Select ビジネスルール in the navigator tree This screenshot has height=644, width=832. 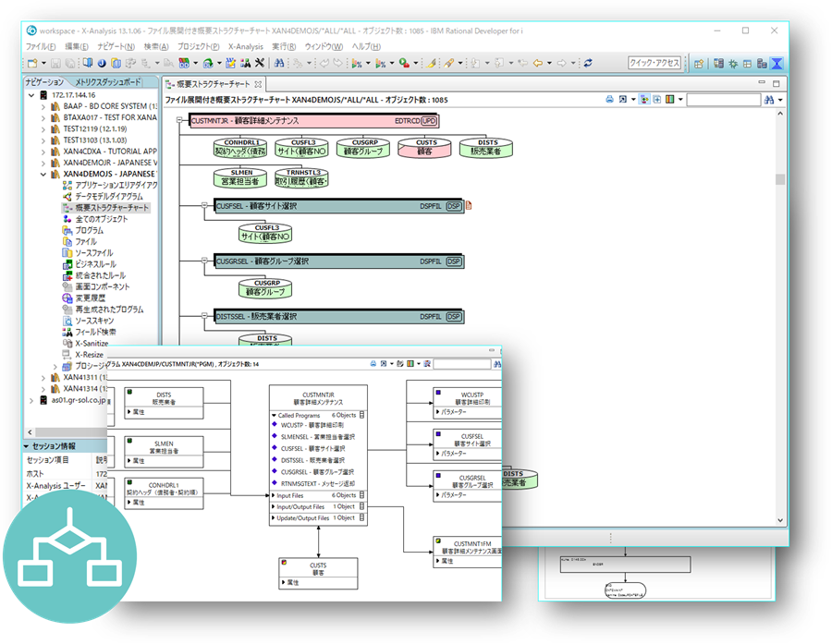[95, 264]
